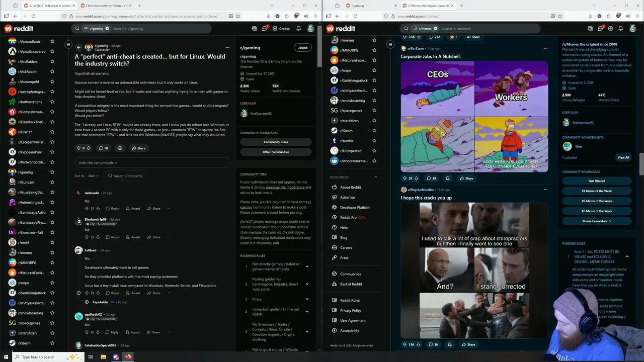Upvote the Corporate Jobs In A Nutshell post
The height and width of the screenshot is (362, 644).
405,178
